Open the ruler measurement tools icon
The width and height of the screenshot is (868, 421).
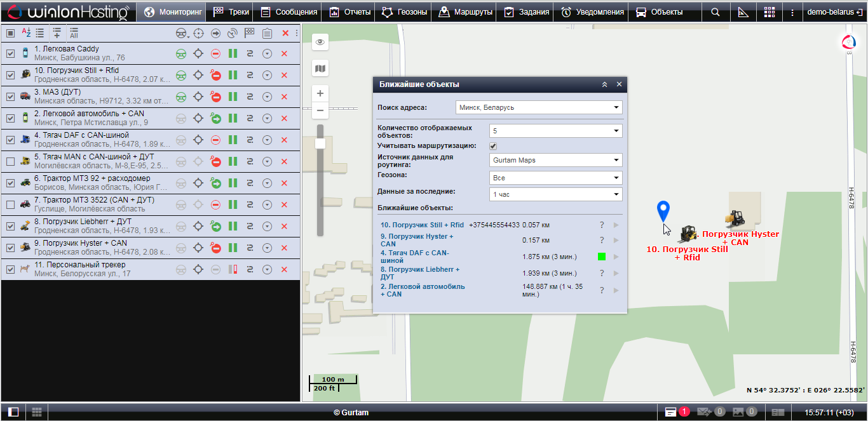tap(743, 12)
